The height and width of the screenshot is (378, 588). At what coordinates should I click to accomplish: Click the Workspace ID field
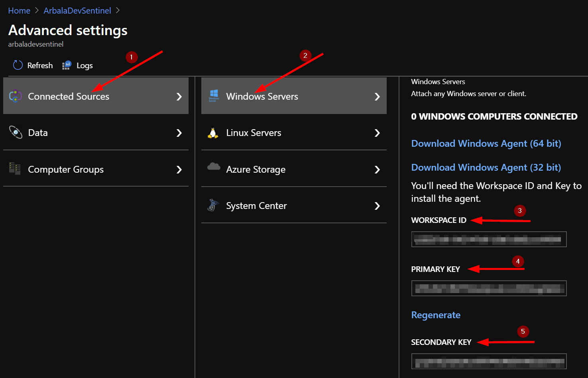(x=489, y=239)
